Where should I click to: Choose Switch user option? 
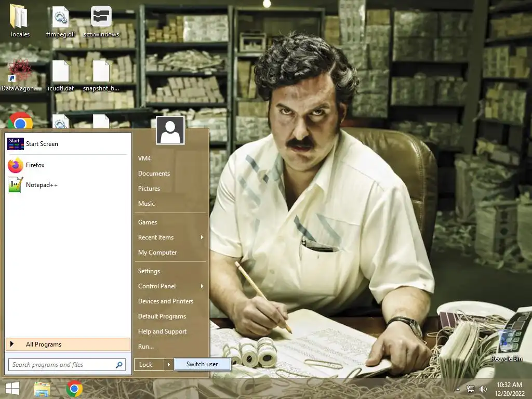202,364
